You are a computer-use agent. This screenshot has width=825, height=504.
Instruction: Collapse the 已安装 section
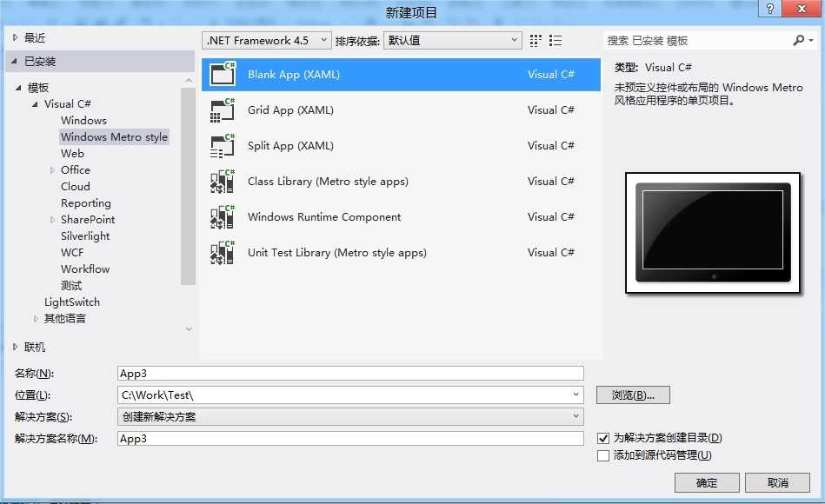(15, 62)
